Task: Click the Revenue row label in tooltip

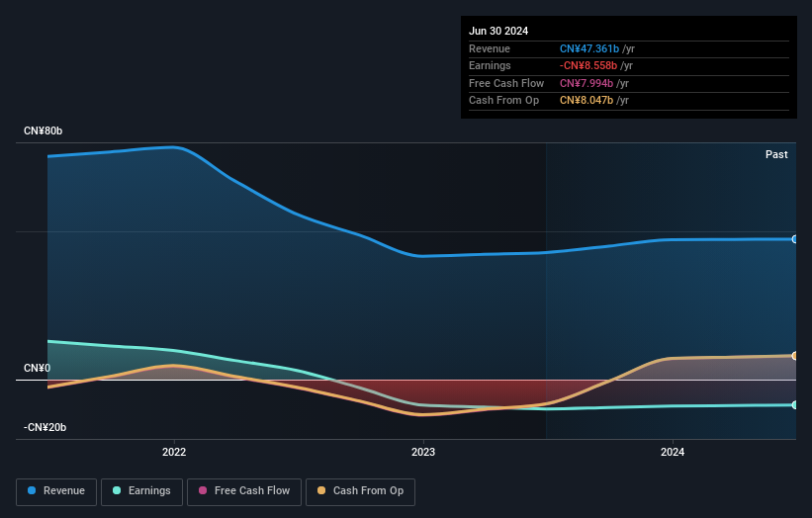Action: (490, 48)
